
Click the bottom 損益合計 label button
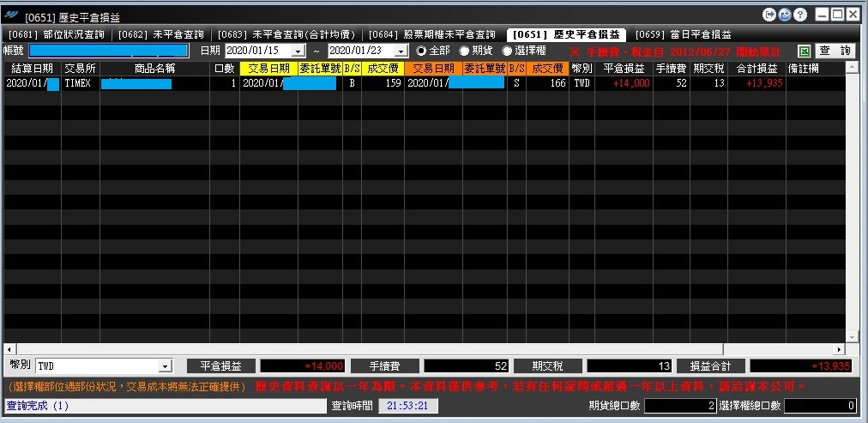(711, 366)
